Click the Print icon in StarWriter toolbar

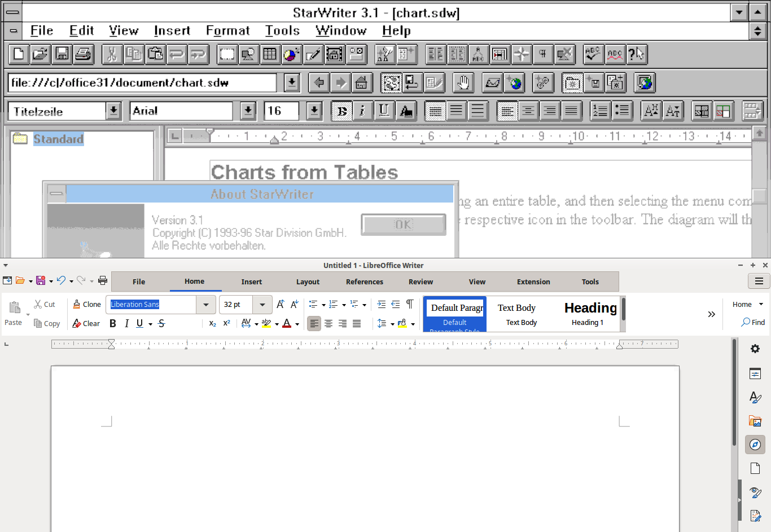[84, 54]
